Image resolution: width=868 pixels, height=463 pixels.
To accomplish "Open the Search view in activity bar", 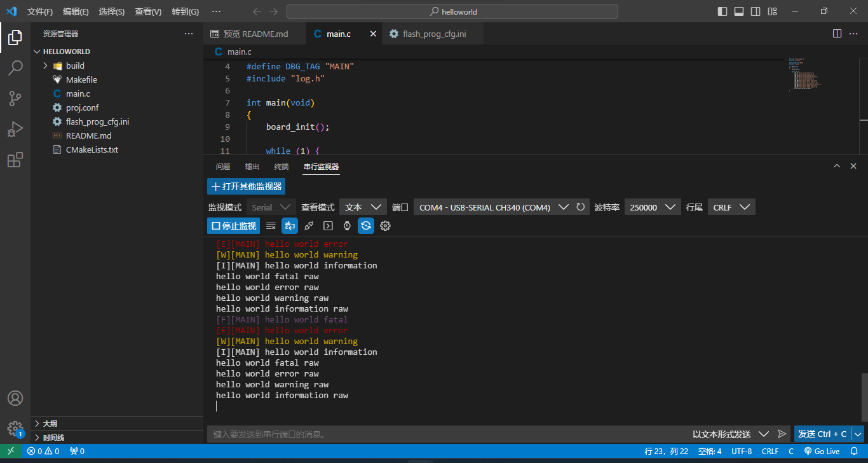I will click(15, 68).
